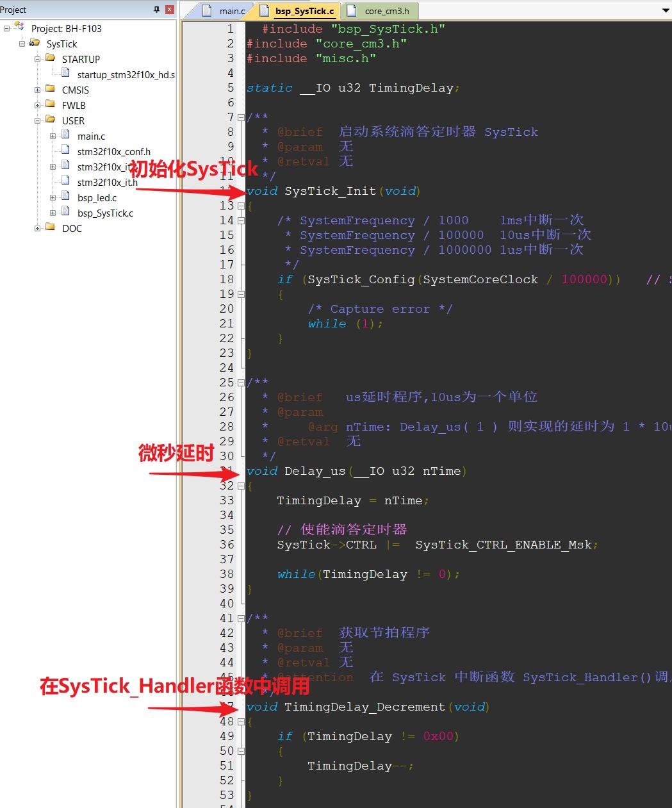Close the Project panel with its X button
Viewport: 672px width, 808px height.
point(168,9)
